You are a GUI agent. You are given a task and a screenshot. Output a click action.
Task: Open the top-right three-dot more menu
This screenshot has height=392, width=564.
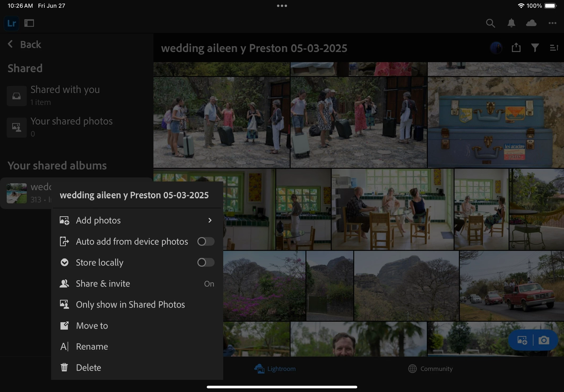click(x=552, y=23)
